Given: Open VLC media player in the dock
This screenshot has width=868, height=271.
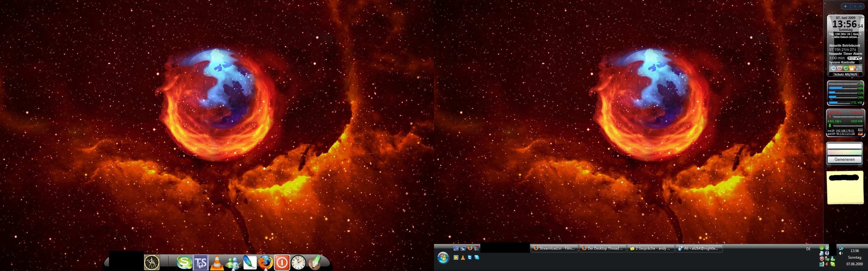Looking at the screenshot, I should pos(217,263).
